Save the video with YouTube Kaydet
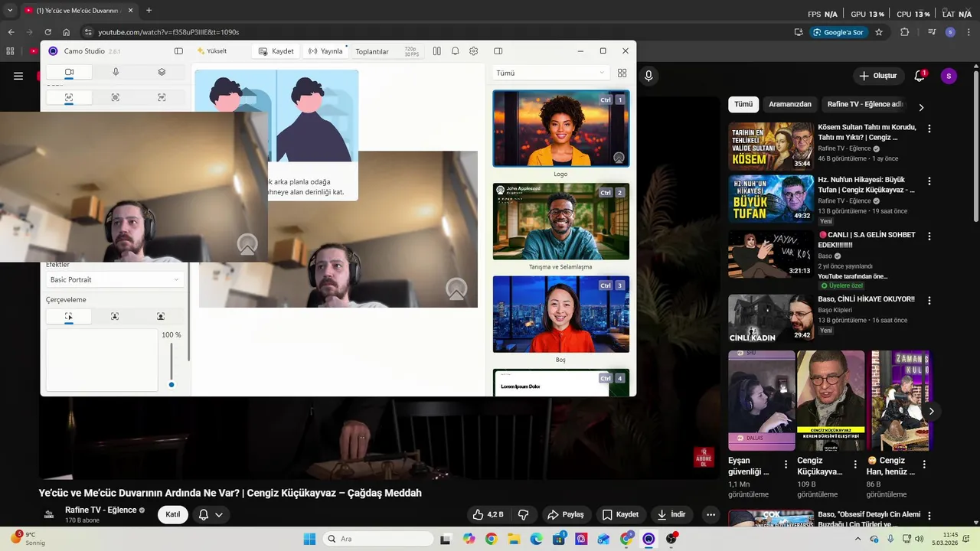Image resolution: width=980 pixels, height=551 pixels. pos(620,514)
